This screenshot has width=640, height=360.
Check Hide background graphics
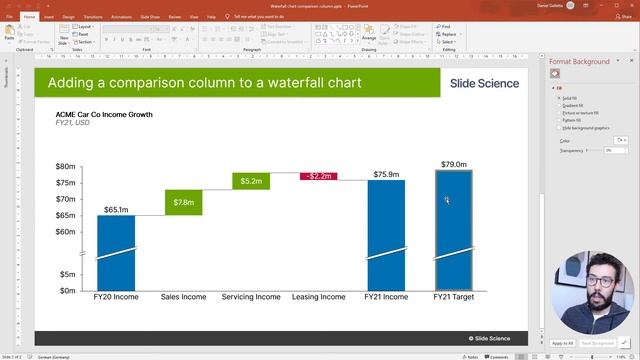tap(559, 128)
